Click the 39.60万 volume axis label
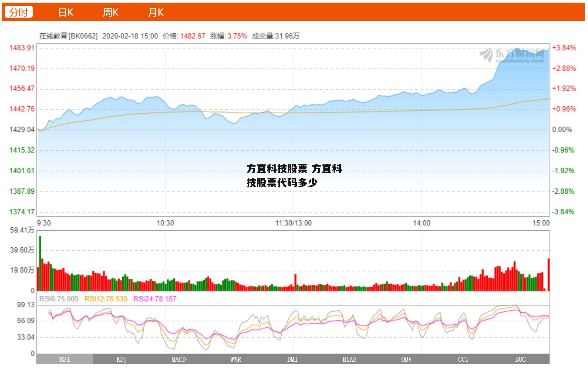The width and height of the screenshot is (588, 369). pos(22,250)
